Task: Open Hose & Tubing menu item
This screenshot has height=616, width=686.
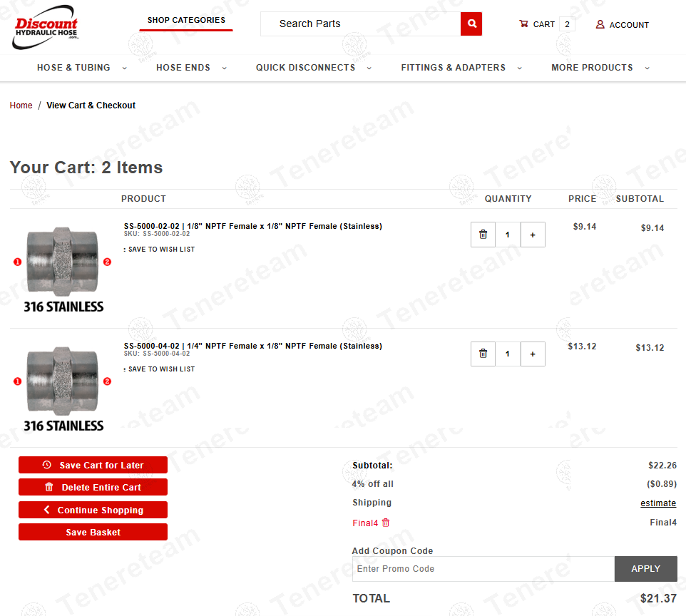Action: [x=73, y=68]
